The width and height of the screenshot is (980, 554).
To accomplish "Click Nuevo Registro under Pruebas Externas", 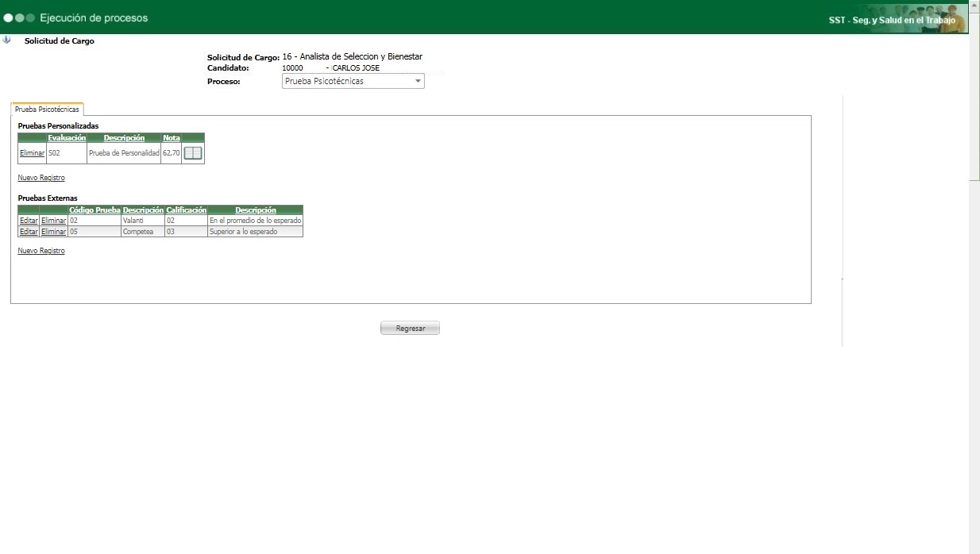I will (41, 251).
